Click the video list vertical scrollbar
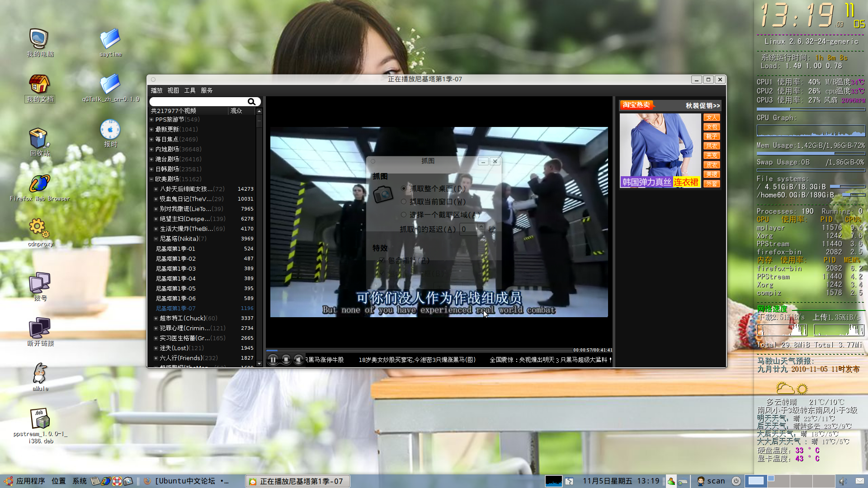Screen dimensions: 868x488 (259, 237)
